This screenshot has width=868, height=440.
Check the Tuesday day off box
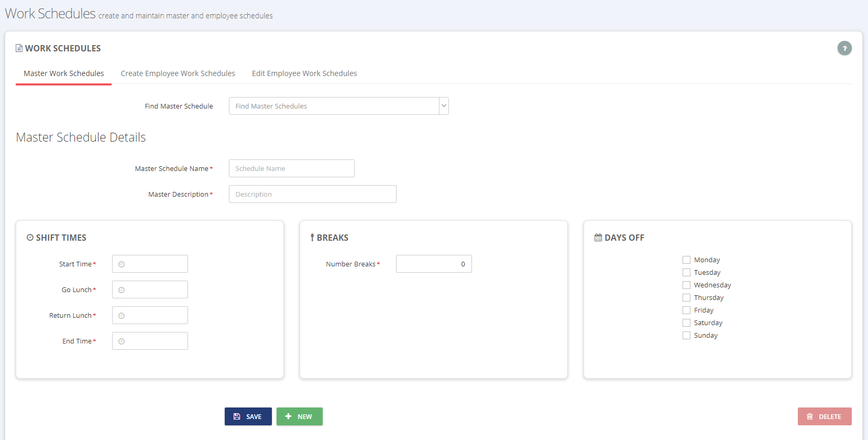[x=686, y=272]
